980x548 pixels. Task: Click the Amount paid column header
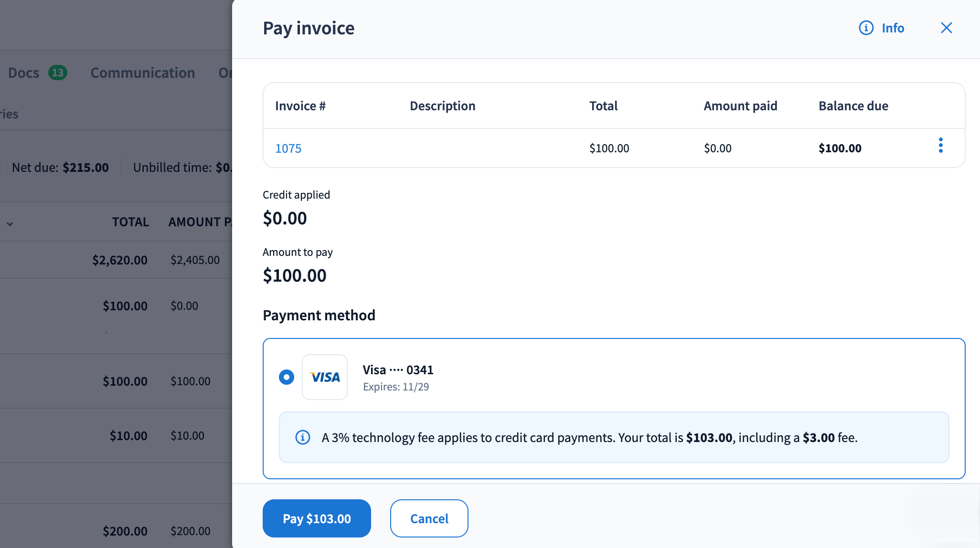(x=740, y=106)
